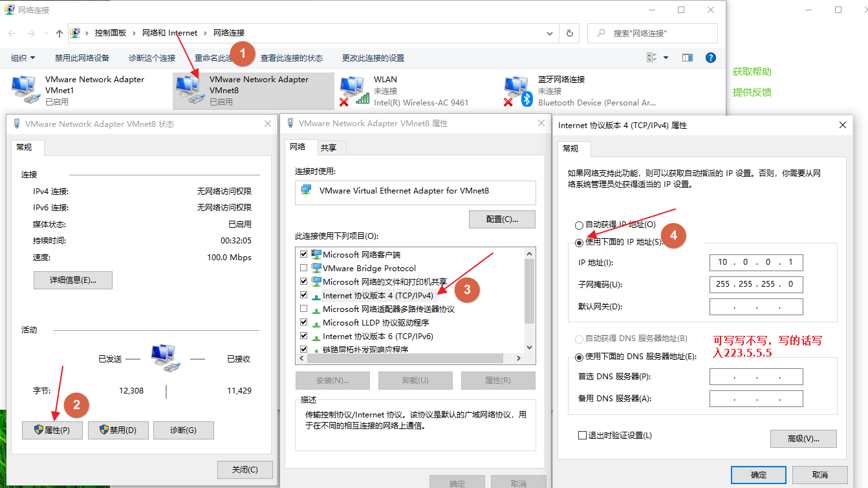Toggle Microsoft 网络客户端 checkbox
The height and width of the screenshot is (488, 868).
click(x=304, y=254)
